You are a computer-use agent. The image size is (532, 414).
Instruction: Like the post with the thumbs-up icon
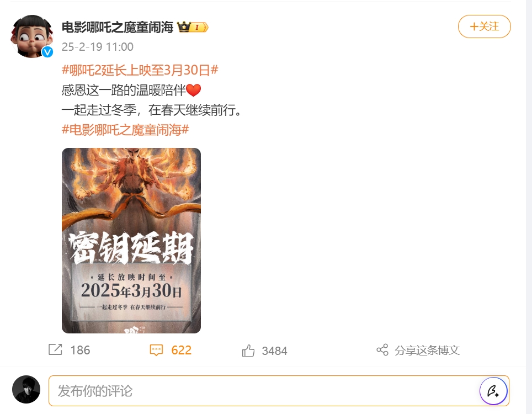click(248, 351)
